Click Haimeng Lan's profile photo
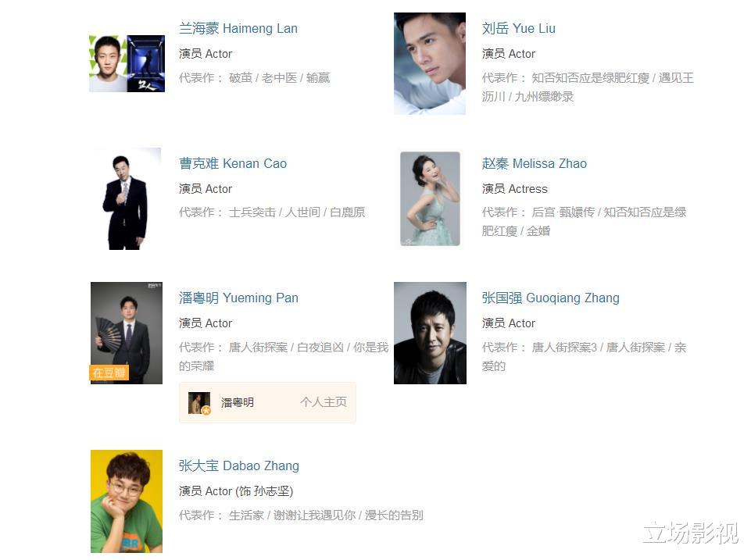Viewport: 751px width, 560px height. [108, 63]
